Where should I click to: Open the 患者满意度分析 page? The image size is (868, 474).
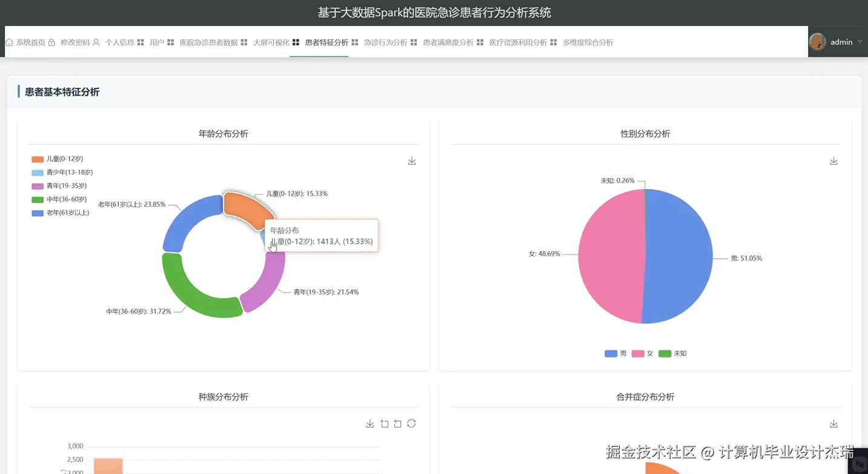(449, 42)
